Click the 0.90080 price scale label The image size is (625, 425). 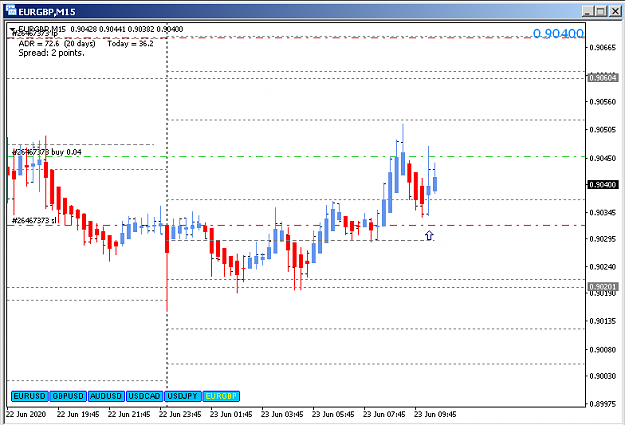point(603,350)
